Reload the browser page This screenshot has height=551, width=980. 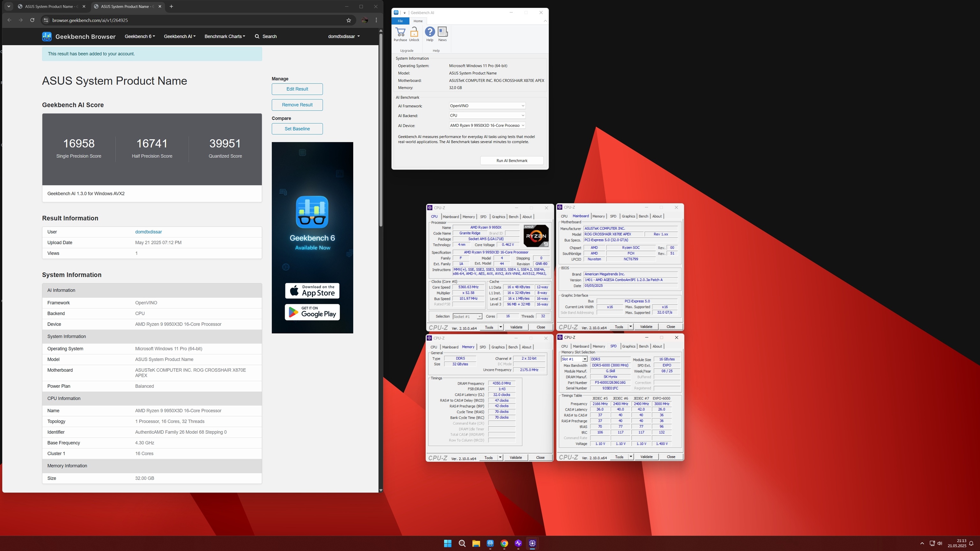32,20
